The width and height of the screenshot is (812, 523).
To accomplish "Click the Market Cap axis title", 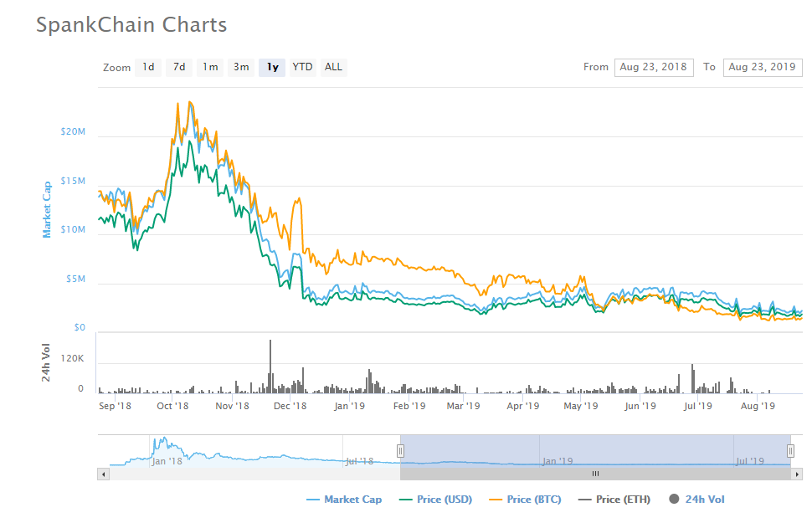I will click(47, 210).
